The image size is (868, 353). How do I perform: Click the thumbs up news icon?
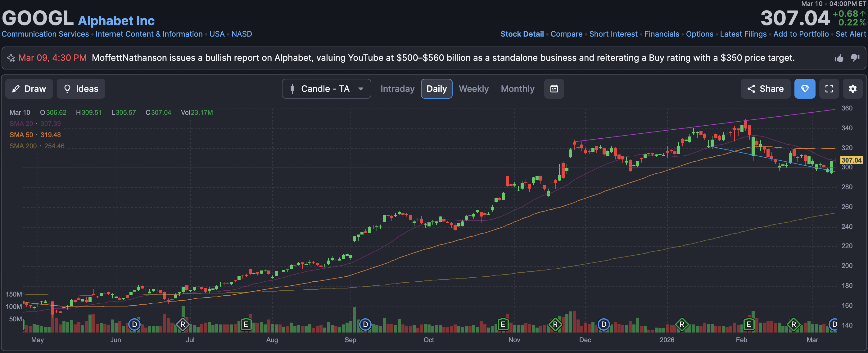point(839,58)
